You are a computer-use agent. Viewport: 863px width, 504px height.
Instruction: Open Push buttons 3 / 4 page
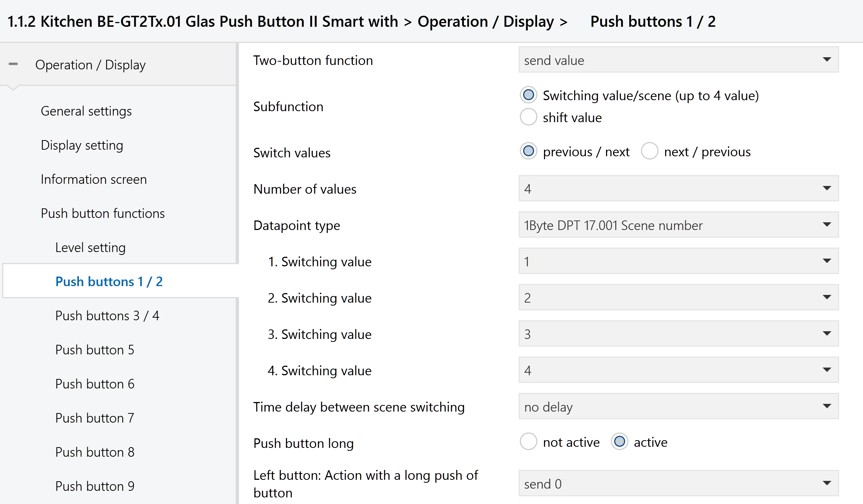coord(107,315)
